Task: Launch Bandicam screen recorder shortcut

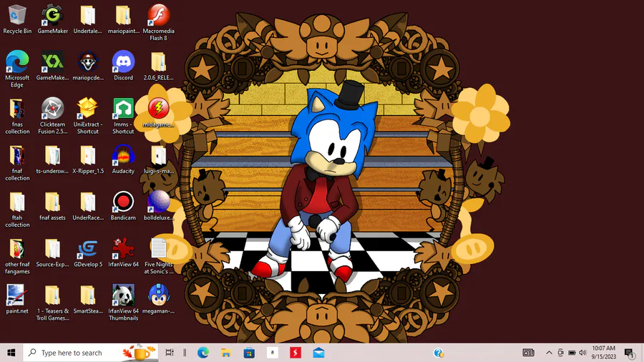Action: (123, 206)
